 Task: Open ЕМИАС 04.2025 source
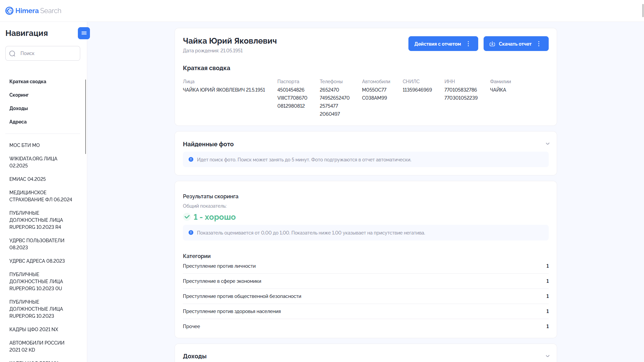pos(28,179)
